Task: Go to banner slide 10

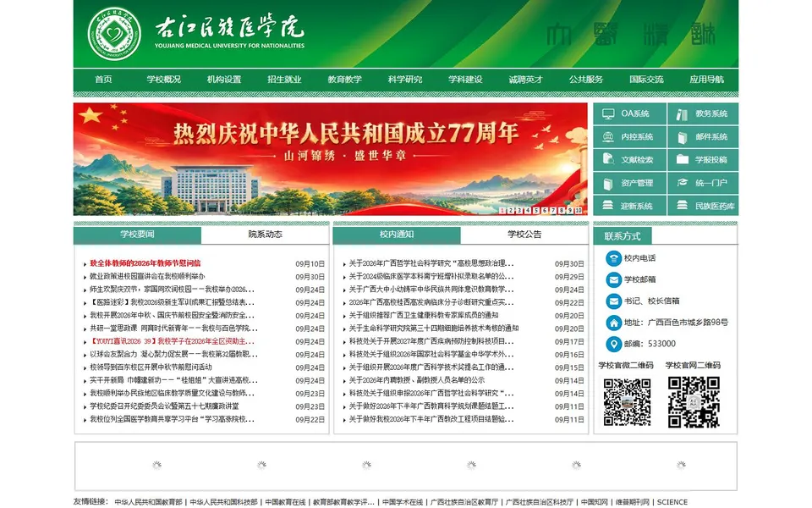Action: click(579, 211)
